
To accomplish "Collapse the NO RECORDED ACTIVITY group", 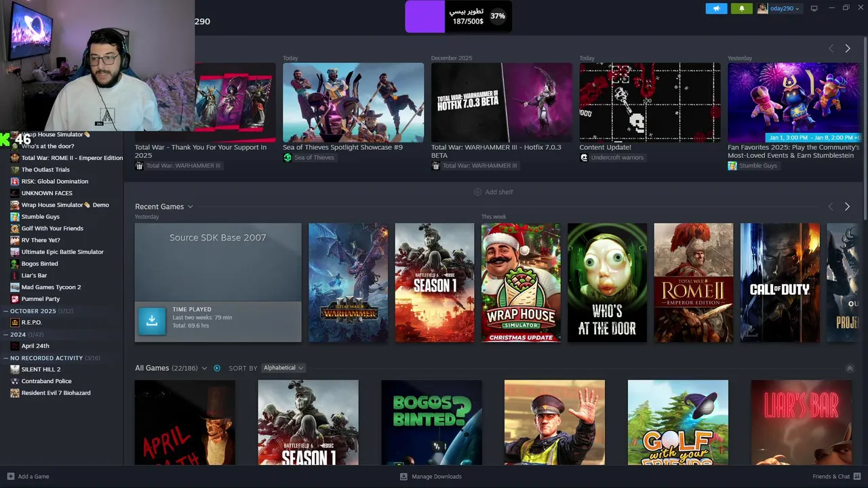I will [x=6, y=358].
